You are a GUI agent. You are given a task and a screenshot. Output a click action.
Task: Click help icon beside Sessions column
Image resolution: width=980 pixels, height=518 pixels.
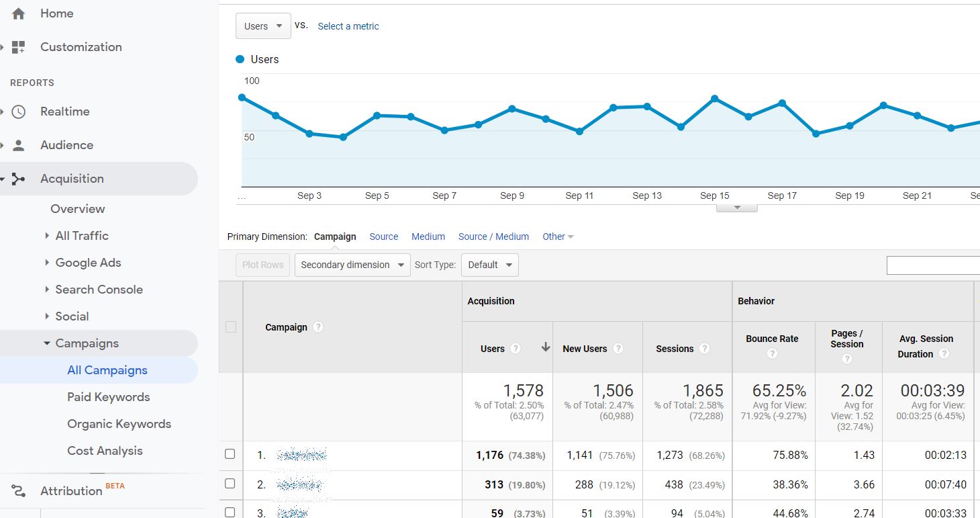pos(704,349)
